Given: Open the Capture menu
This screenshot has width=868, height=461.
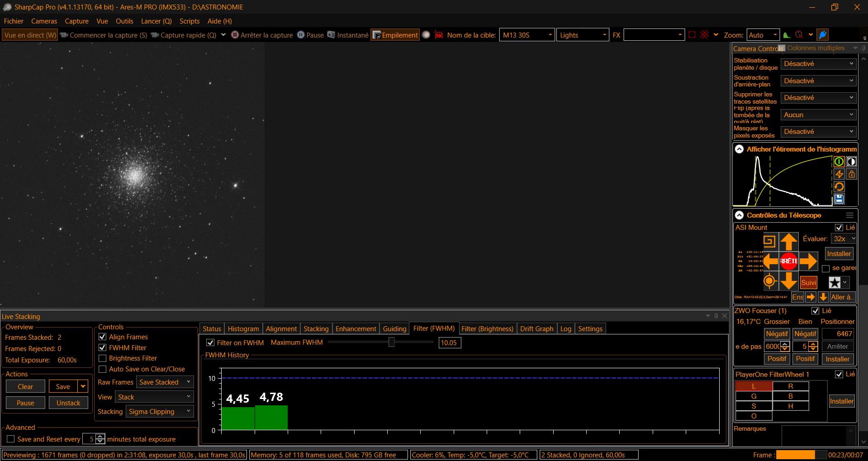Looking at the screenshot, I should click(76, 21).
